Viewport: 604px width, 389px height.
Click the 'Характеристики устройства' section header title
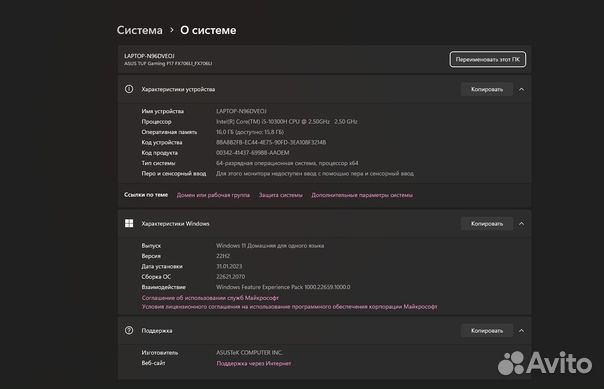coord(178,89)
